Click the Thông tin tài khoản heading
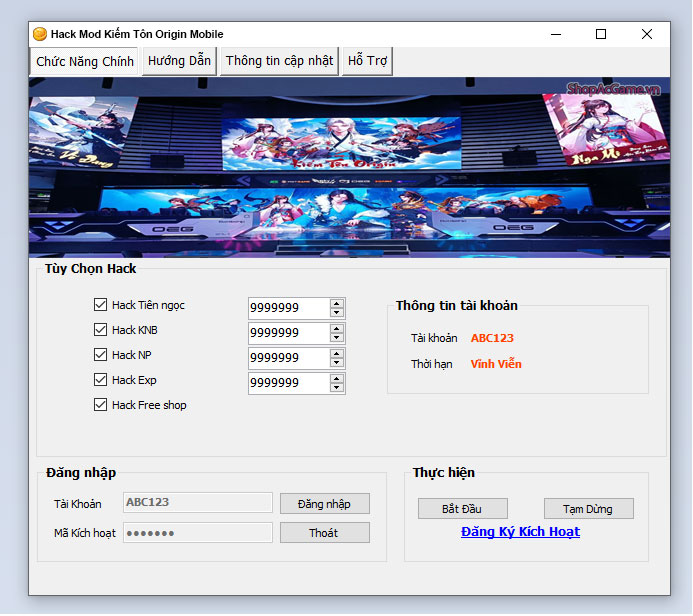Image resolution: width=693 pixels, height=616 pixels. (x=457, y=305)
